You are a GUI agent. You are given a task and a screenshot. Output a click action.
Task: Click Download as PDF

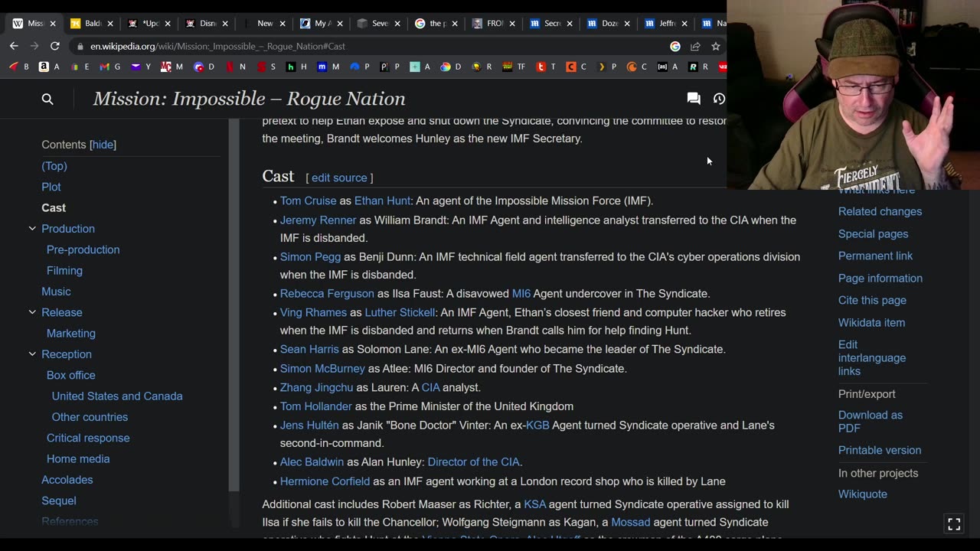871,422
